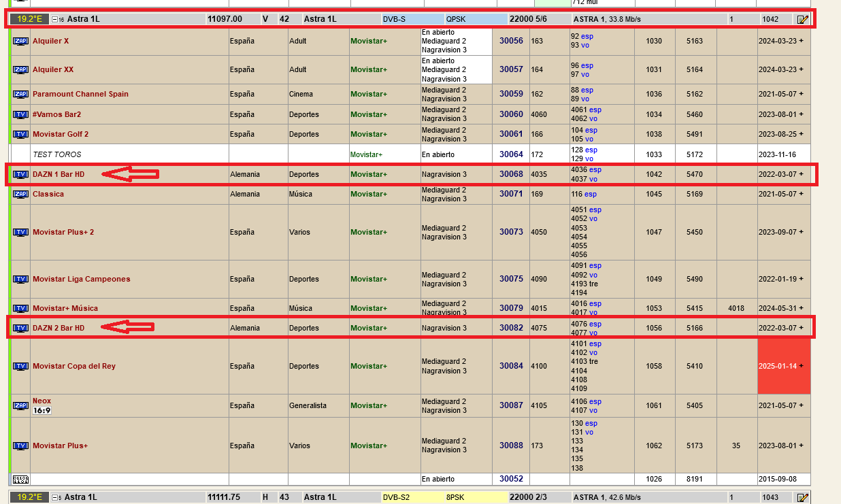The image size is (841, 504).
Task: Click the esp audio link in the Classica row
Action: click(590, 194)
